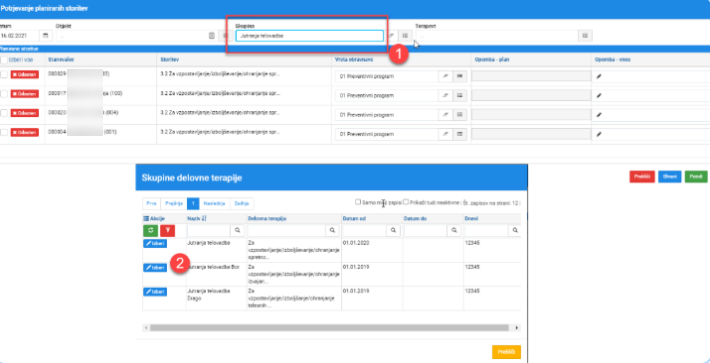The image size is (710, 363).
Task: Open the list lookup icon for Terapevt
Action: [x=585, y=35]
